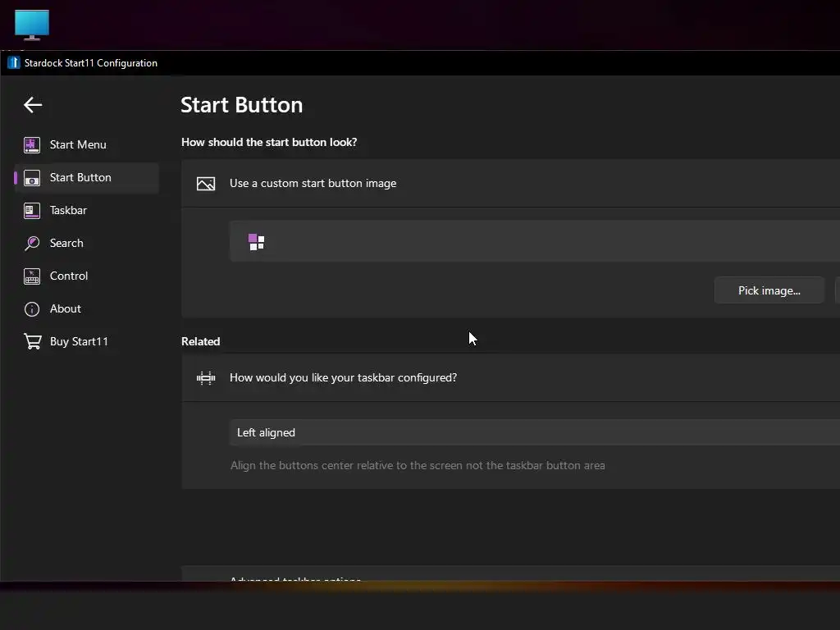This screenshot has width=840, height=630.
Task: Select the Start Button sidebar item
Action: click(x=86, y=177)
